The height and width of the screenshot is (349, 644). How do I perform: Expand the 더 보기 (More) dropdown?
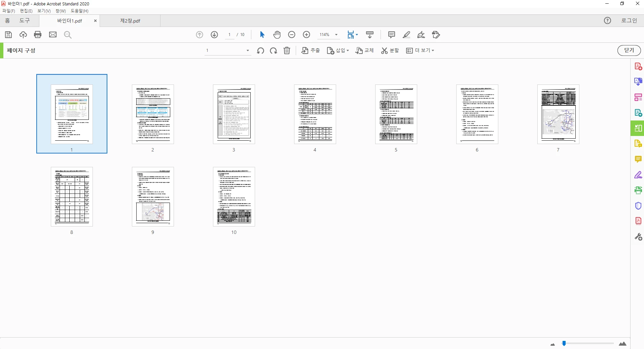pyautogui.click(x=420, y=50)
